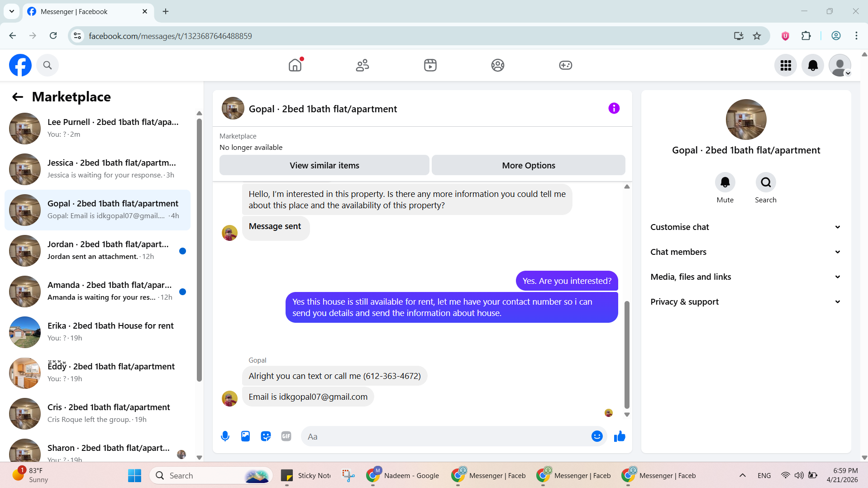This screenshot has width=868, height=488.
Task: Open the Facebook menu grid icon
Action: tap(786, 65)
